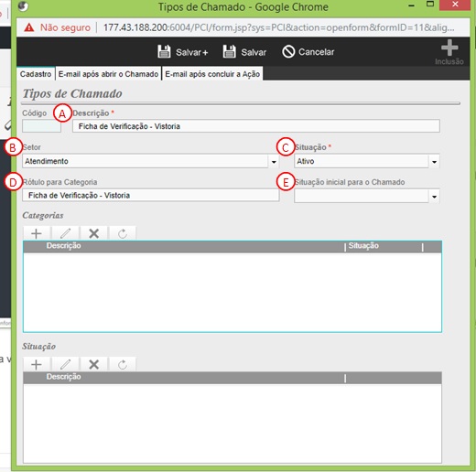Add a new item in Categorias grid
476x472 pixels.
(37, 233)
